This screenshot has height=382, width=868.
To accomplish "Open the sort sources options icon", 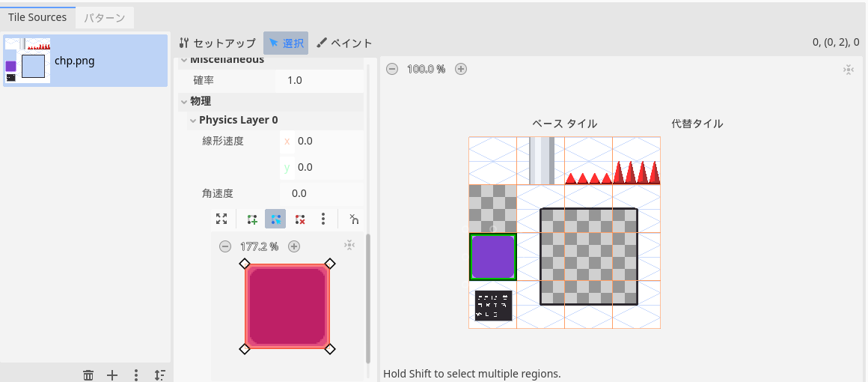I will click(x=159, y=375).
